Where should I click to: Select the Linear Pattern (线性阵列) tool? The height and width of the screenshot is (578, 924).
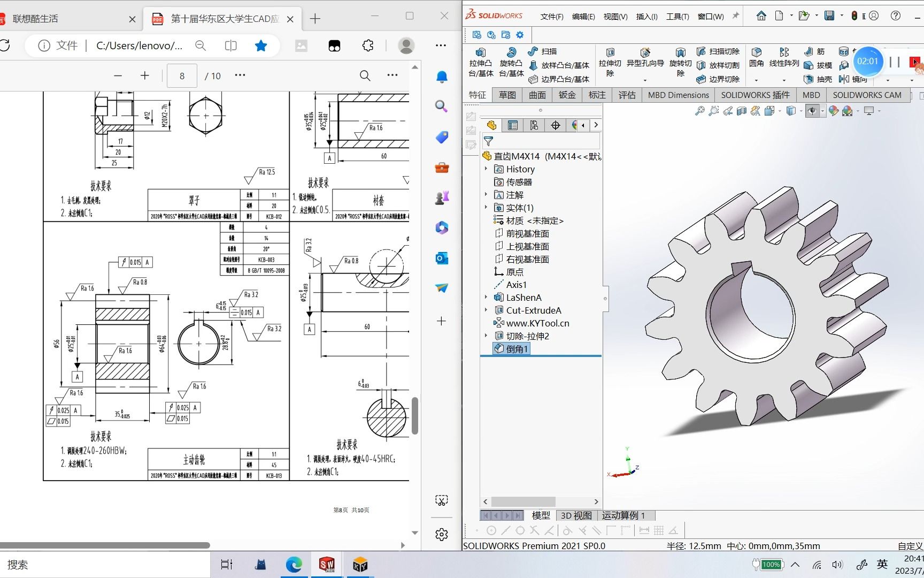tap(784, 58)
